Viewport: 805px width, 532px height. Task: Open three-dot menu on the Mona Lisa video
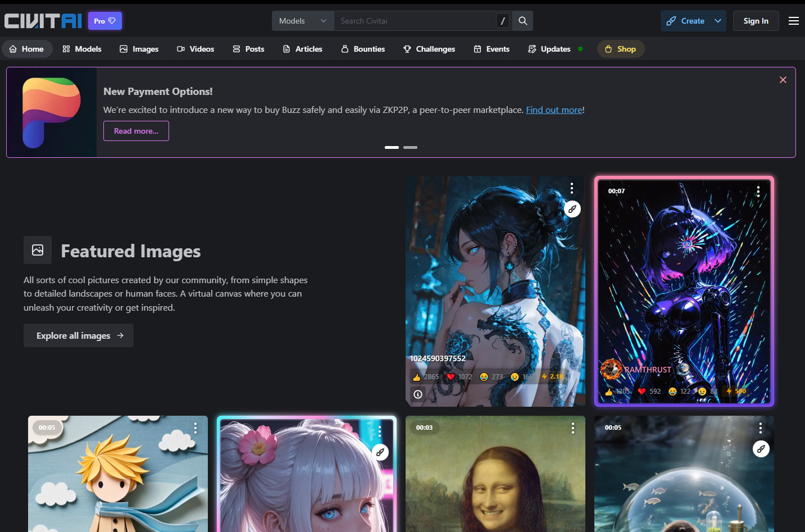point(573,428)
